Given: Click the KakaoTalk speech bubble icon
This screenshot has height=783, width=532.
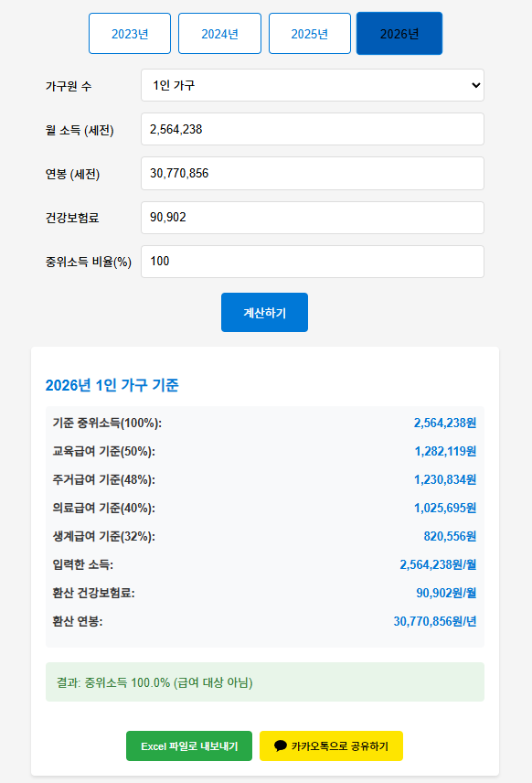Looking at the screenshot, I should 281,746.
